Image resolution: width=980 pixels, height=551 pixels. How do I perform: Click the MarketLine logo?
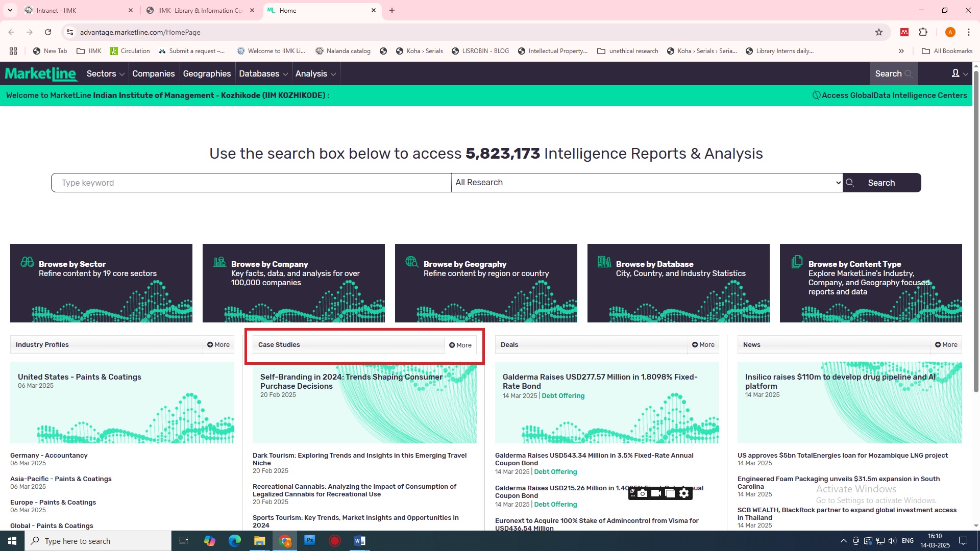click(41, 74)
